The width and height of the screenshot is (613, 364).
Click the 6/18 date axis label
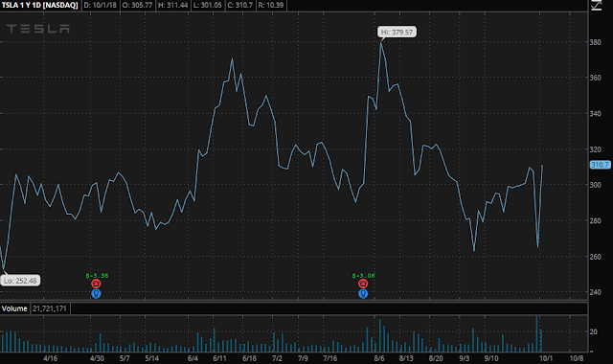249,358
